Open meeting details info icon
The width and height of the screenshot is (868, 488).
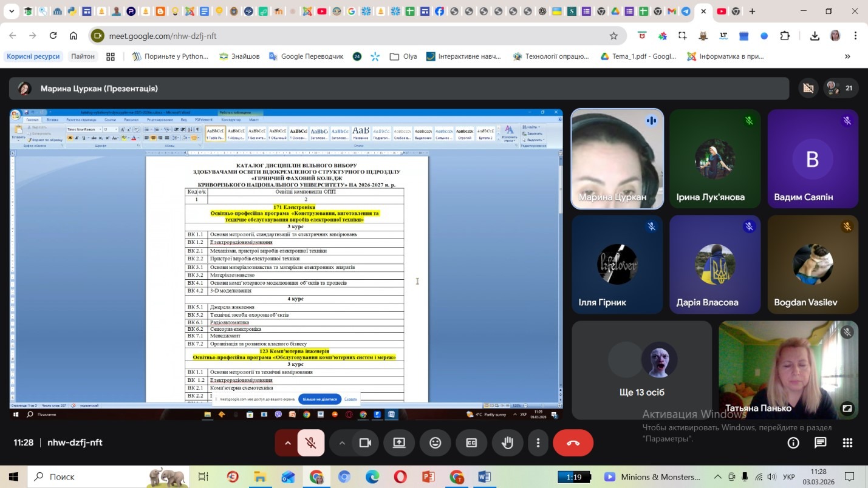[x=793, y=443]
